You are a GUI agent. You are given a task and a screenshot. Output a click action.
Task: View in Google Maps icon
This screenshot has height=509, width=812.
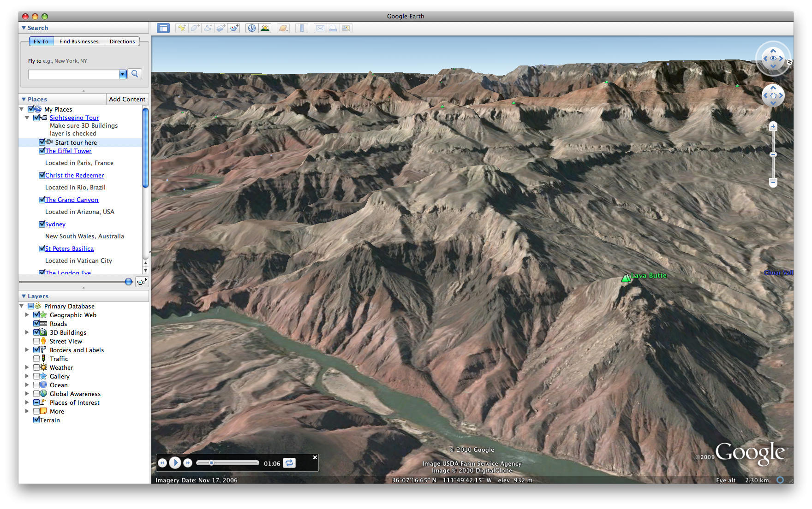tap(346, 28)
